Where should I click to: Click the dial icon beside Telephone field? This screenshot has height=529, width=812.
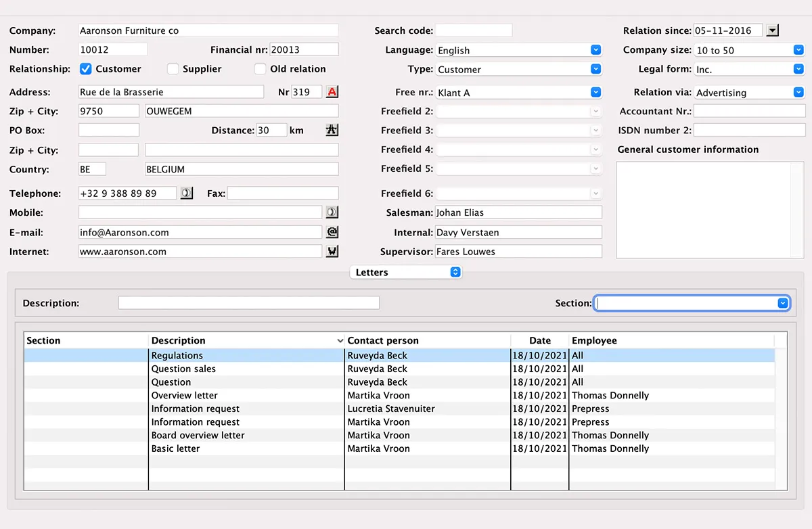186,193
